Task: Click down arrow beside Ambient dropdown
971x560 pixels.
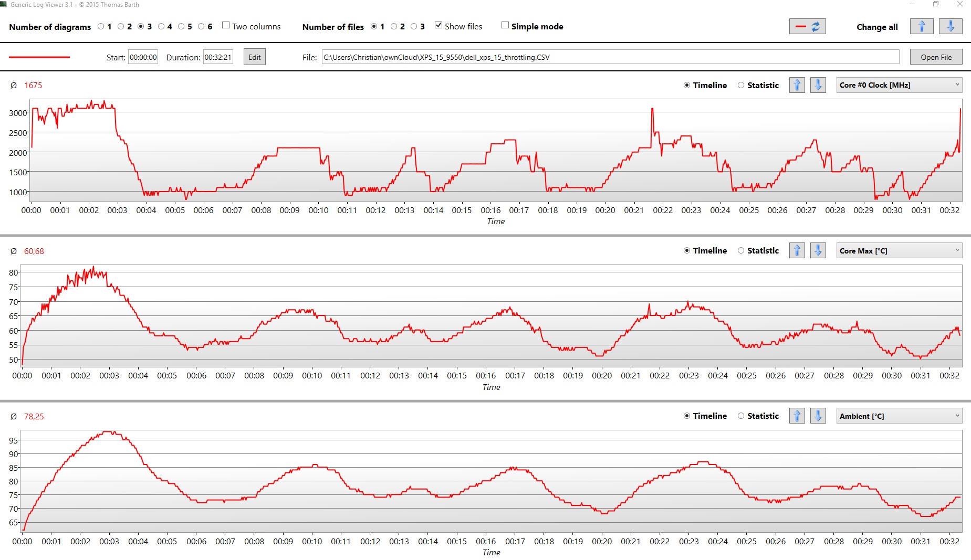Action: click(818, 416)
